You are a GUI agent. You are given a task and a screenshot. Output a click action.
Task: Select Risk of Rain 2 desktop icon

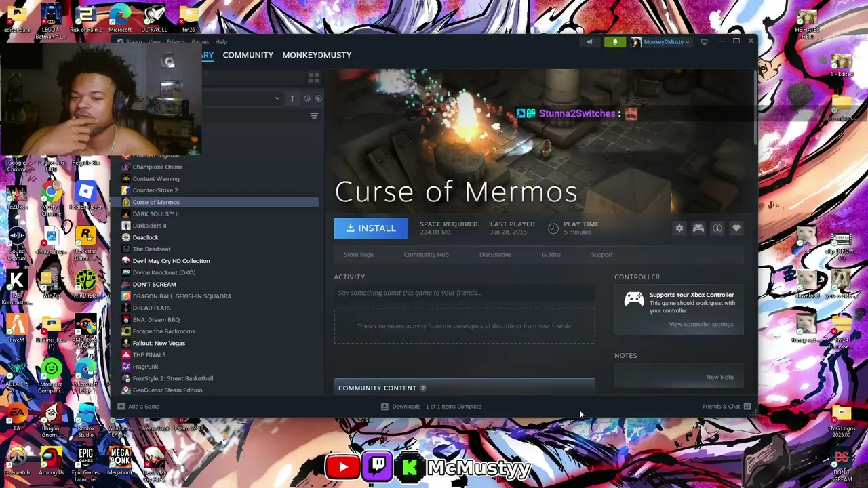tap(85, 18)
